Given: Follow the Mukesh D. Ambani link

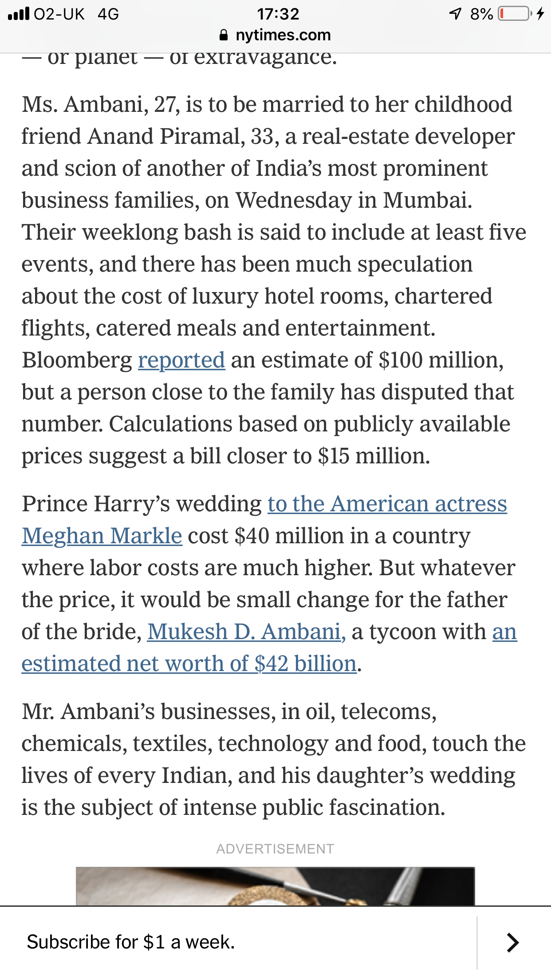Looking at the screenshot, I should [x=246, y=632].
